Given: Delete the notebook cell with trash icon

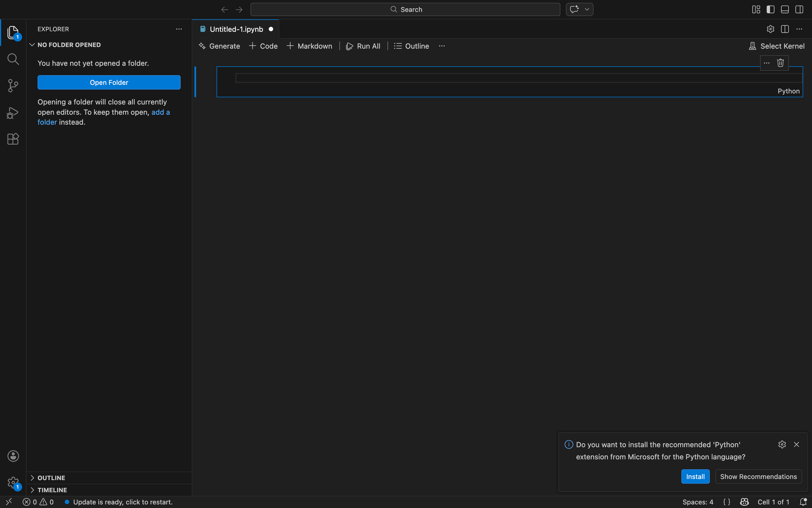Looking at the screenshot, I should coord(781,63).
